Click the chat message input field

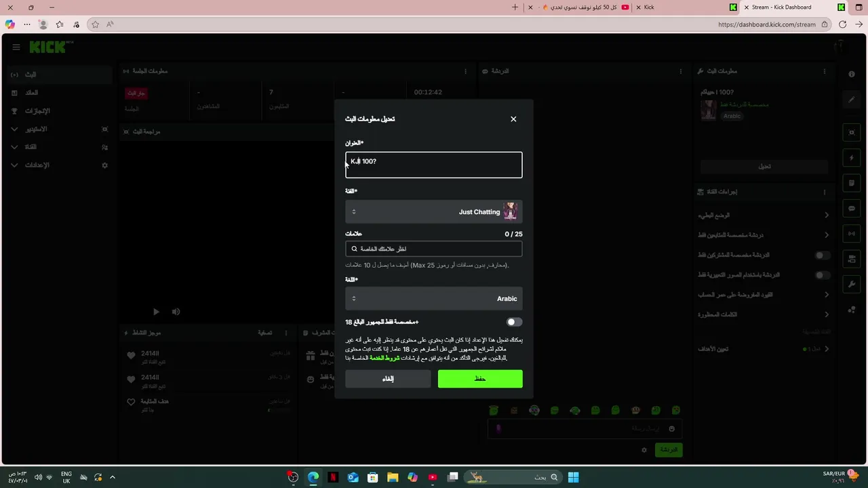[584, 428]
